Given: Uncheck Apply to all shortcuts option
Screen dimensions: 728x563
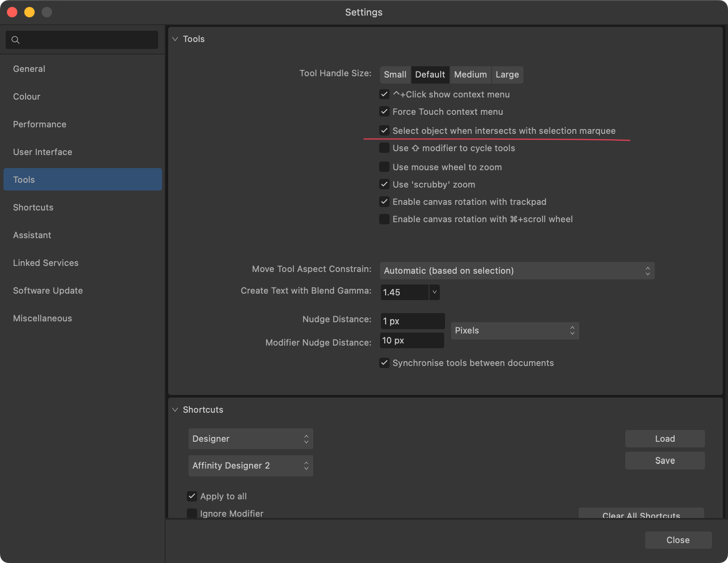Looking at the screenshot, I should (192, 496).
